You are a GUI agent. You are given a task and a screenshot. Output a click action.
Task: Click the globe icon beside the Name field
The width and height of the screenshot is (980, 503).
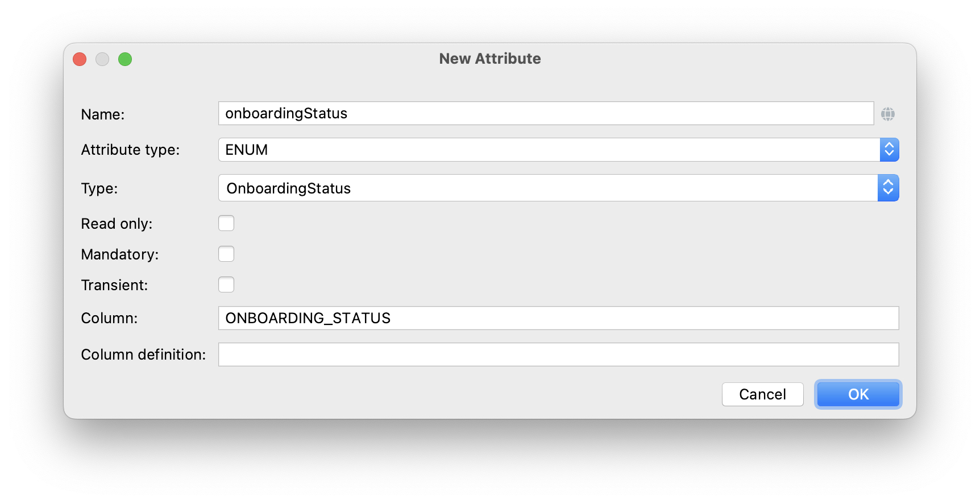(x=887, y=114)
